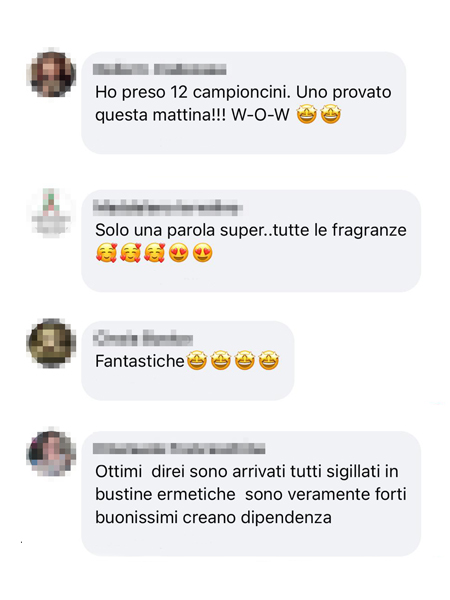Select the first smiling-with-hearts emoji under fragranze comment

106,253
